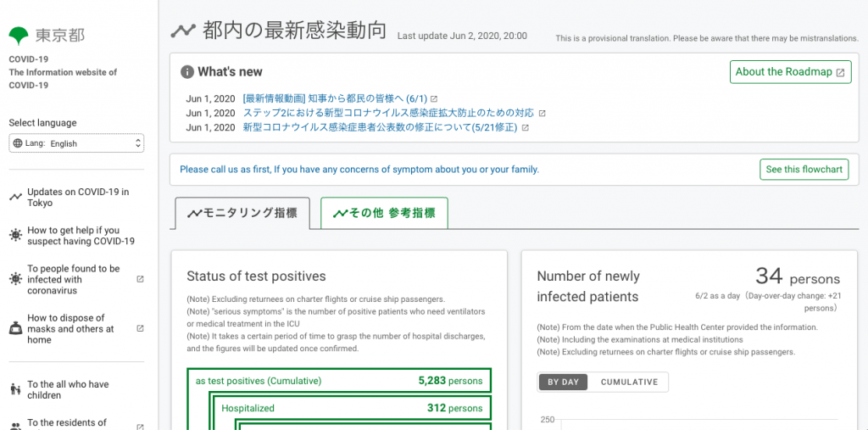Open the Lang English dropdown

[76, 143]
